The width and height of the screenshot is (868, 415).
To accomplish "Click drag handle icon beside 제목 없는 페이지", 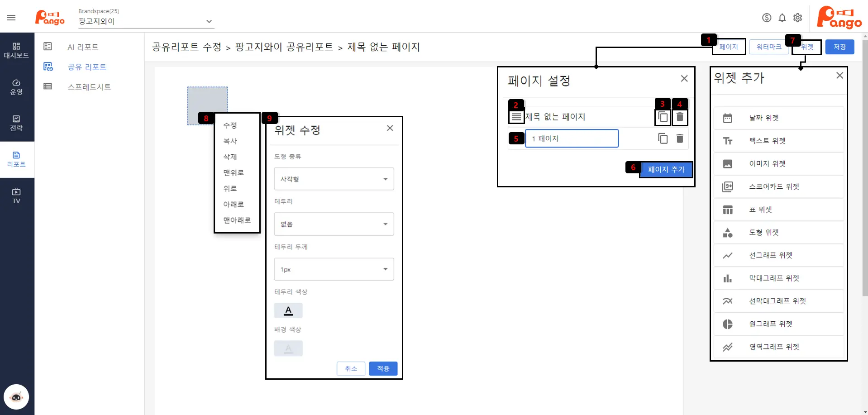I will [516, 117].
